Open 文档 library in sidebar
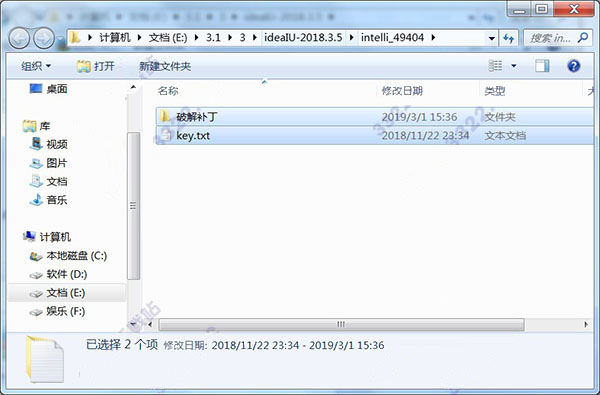The height and width of the screenshot is (395, 600). pos(57,181)
